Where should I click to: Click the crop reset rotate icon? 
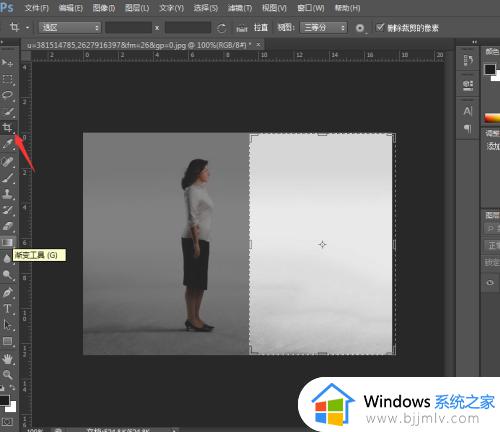221,28
